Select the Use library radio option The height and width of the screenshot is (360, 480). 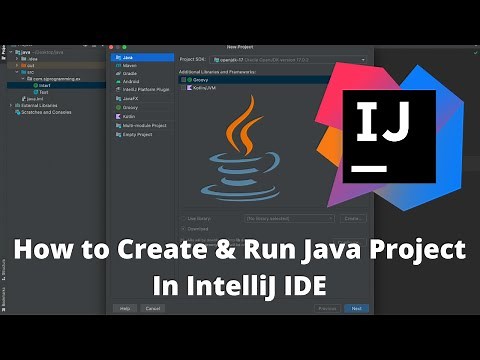[x=183, y=219]
